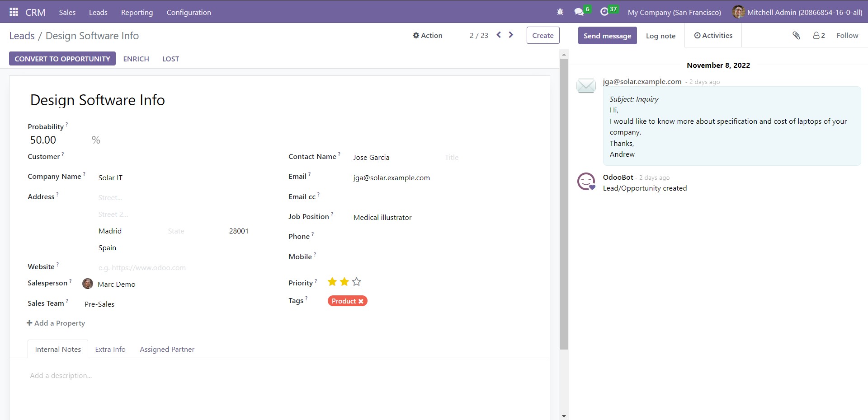Switch to the Assigned Partner tab
The width and height of the screenshot is (868, 420).
click(x=167, y=349)
